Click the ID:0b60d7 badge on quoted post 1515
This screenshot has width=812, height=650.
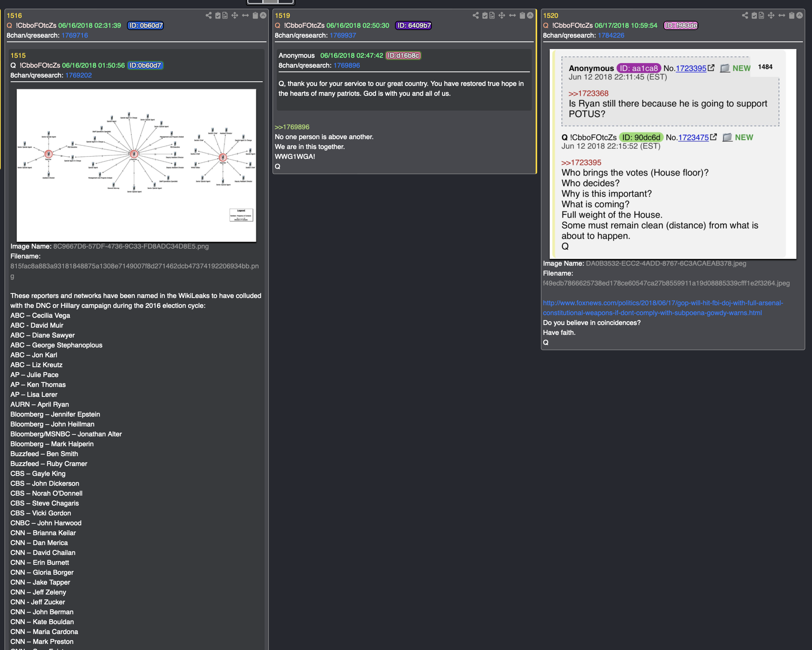tap(145, 65)
